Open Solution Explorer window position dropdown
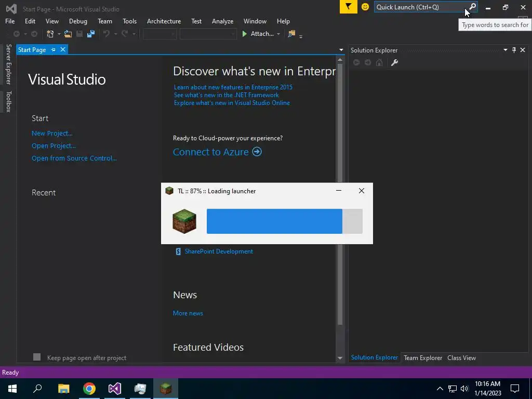532x399 pixels. 505,50
